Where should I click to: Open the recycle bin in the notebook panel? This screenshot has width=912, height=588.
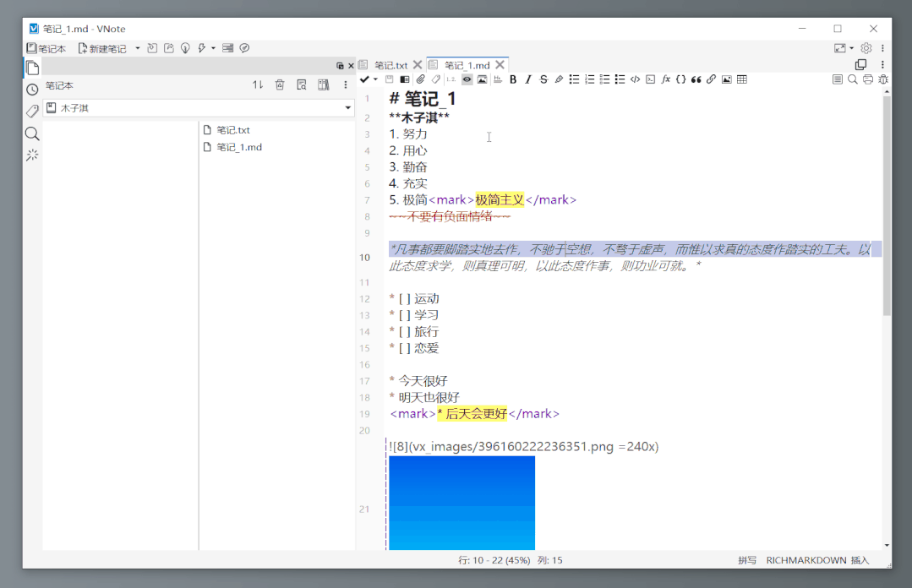(280, 85)
